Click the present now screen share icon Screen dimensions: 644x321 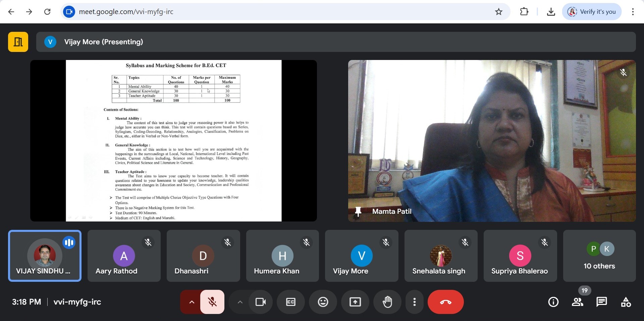point(355,302)
